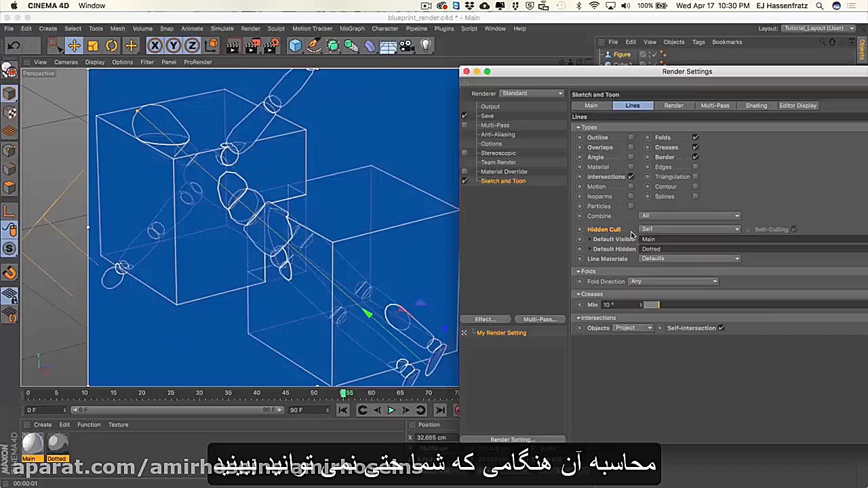Select the Move tool in the toolbar

coord(75,45)
